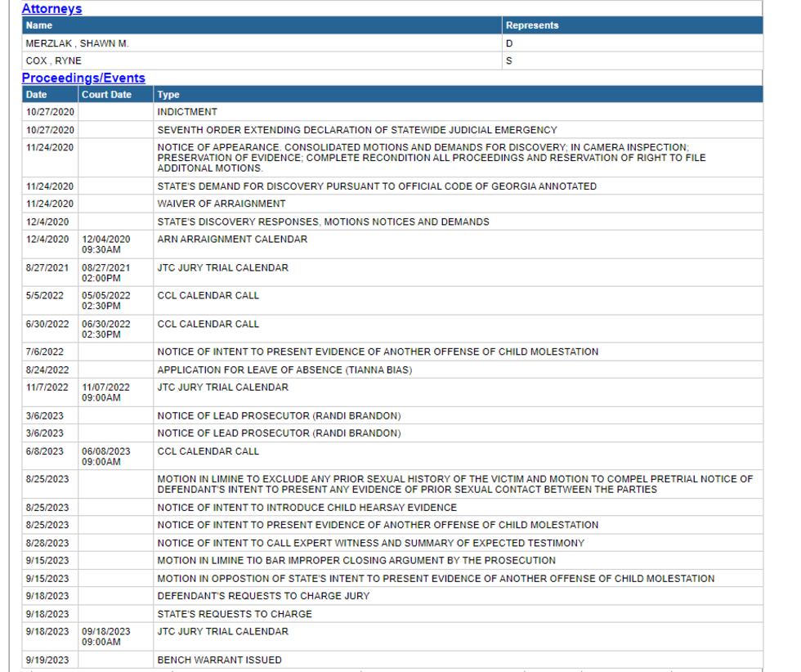This screenshot has width=801, height=672.
Task: Click court date 06/30/2022 02:30PM
Action: point(105,329)
